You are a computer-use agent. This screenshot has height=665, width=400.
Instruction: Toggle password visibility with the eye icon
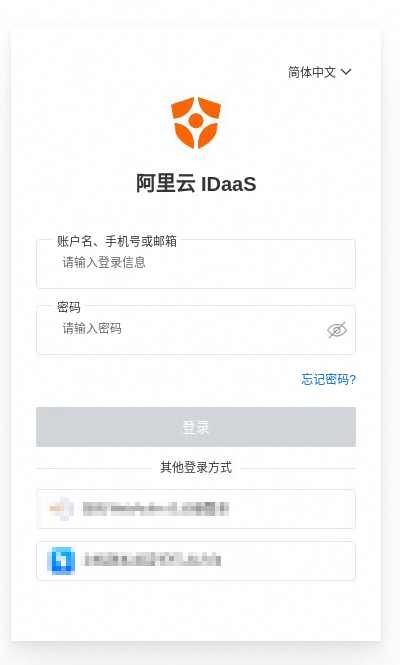(337, 330)
